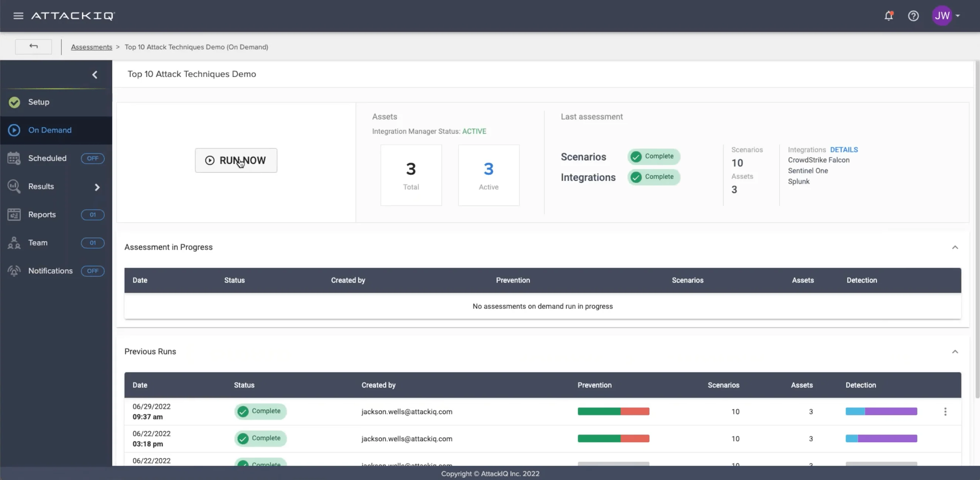Click Previous Runs Created by header
This screenshot has width=980, height=480.
378,385
